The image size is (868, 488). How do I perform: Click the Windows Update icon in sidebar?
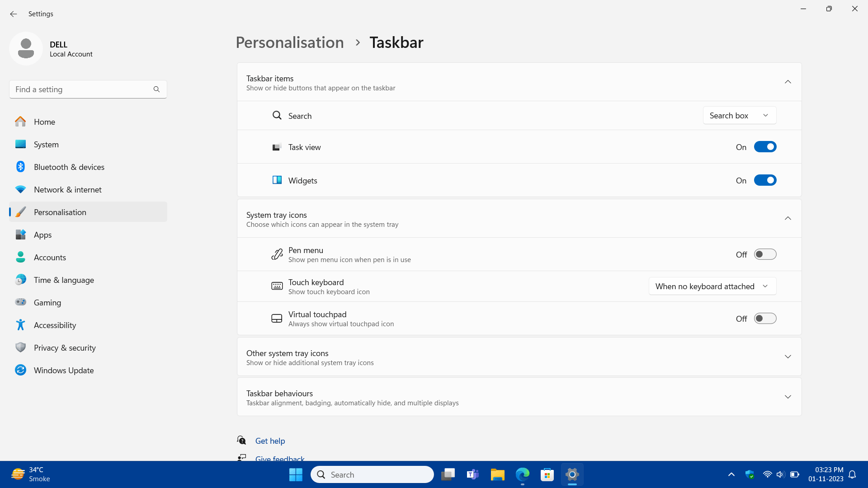pos(21,370)
